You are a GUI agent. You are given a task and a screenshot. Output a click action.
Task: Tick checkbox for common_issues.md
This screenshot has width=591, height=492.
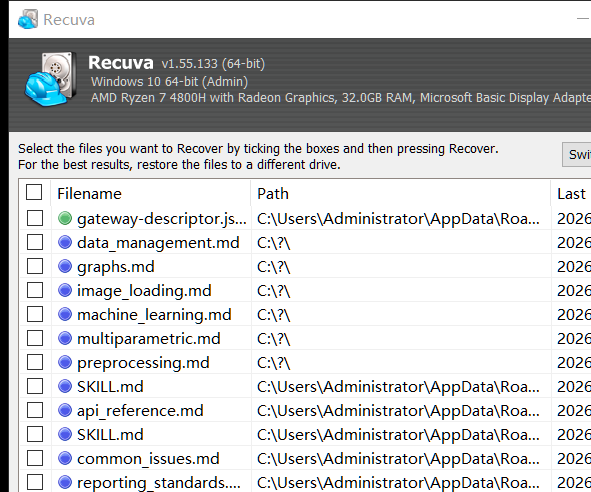coord(35,458)
